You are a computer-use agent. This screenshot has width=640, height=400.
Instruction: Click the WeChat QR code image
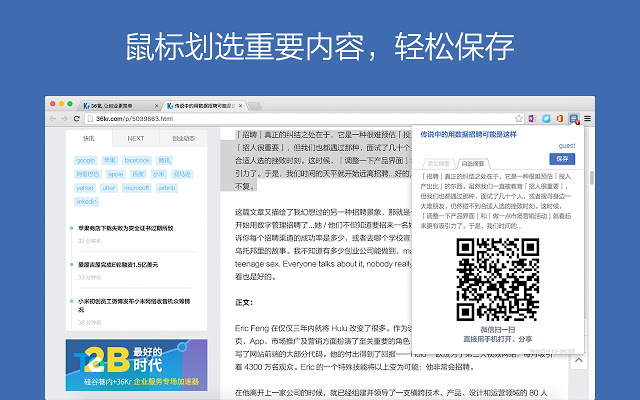pyautogui.click(x=498, y=280)
